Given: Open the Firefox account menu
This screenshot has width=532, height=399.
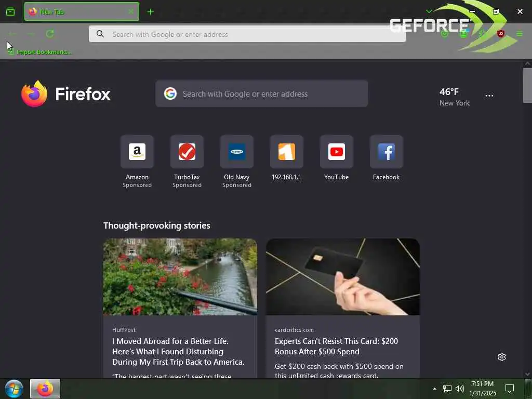Looking at the screenshot, I should 463,34.
